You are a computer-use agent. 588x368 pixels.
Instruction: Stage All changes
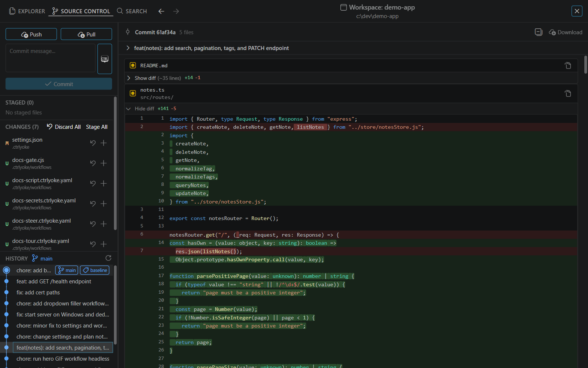(97, 127)
